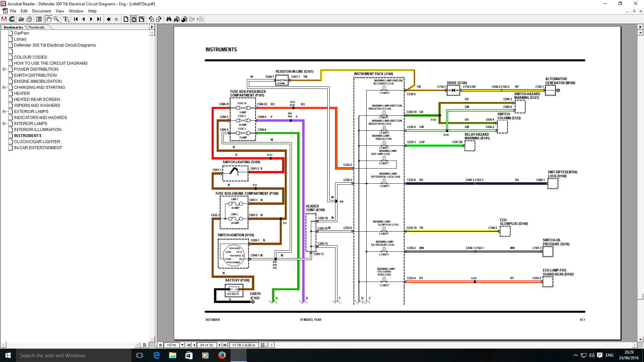Open the File menu
Image resolution: width=644 pixels, height=362 pixels.
[x=13, y=11]
